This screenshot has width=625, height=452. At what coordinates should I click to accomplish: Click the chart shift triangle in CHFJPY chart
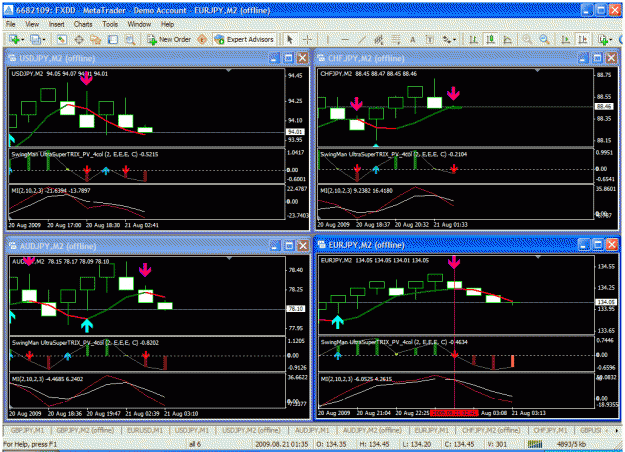point(537,71)
